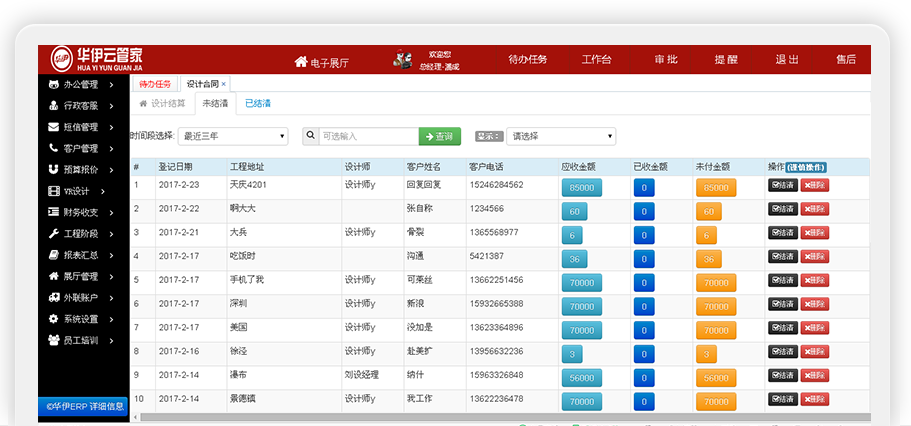Click 谨慎操作 badge in header
The image size is (911, 426).
[806, 167]
